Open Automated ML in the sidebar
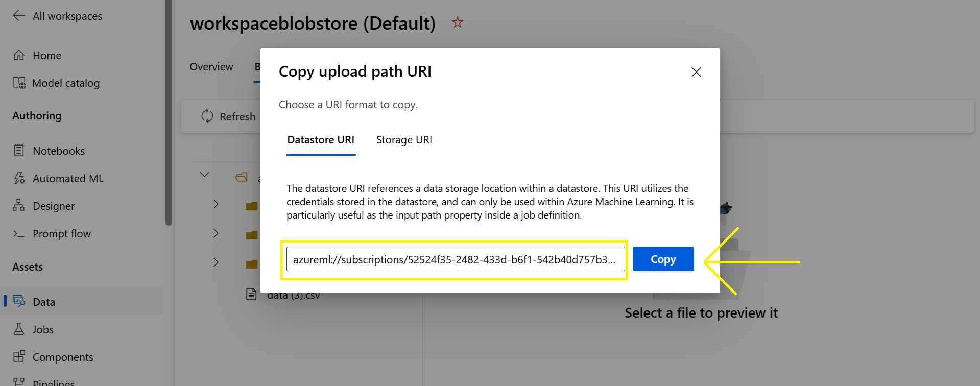980x386 pixels. 68,178
